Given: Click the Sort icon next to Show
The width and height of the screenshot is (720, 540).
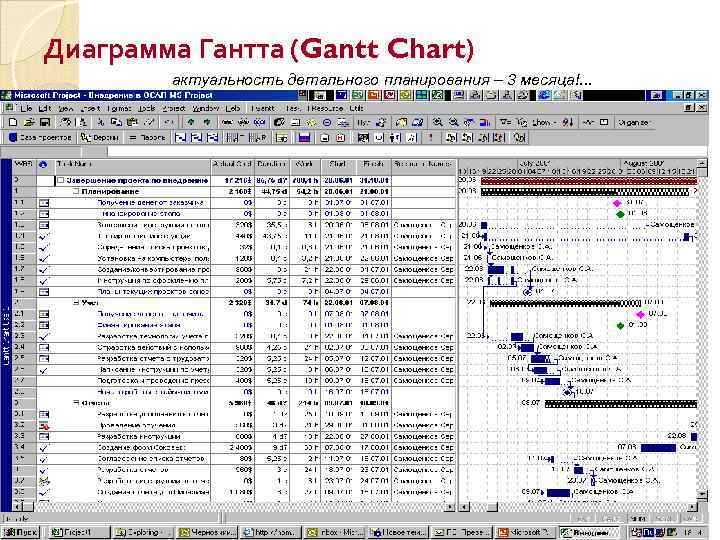Looking at the screenshot, I should click(x=568, y=122).
